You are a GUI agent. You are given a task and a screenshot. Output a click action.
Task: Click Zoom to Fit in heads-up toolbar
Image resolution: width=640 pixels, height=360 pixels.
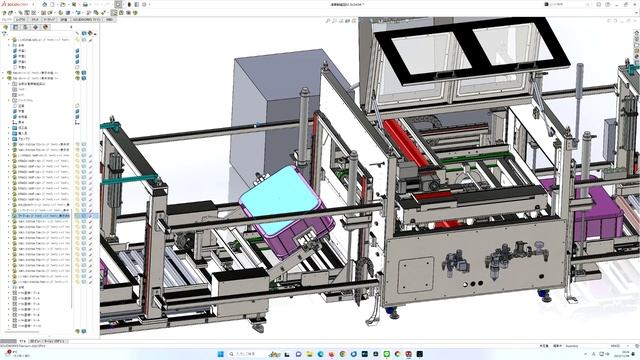[327, 20]
